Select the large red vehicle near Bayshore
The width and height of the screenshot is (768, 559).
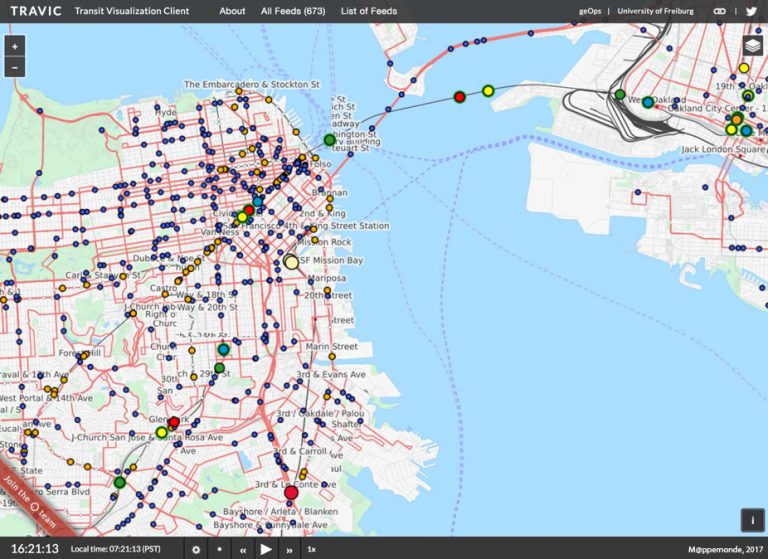pyautogui.click(x=291, y=492)
